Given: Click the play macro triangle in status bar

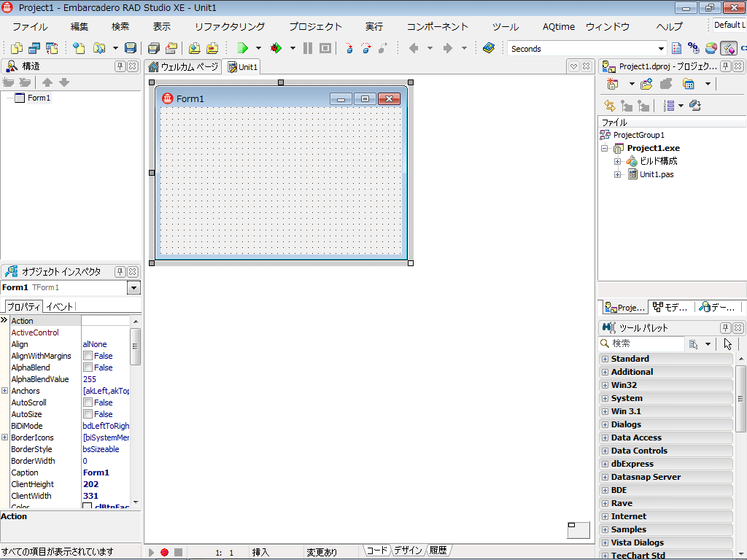Looking at the screenshot, I should pos(151,553).
